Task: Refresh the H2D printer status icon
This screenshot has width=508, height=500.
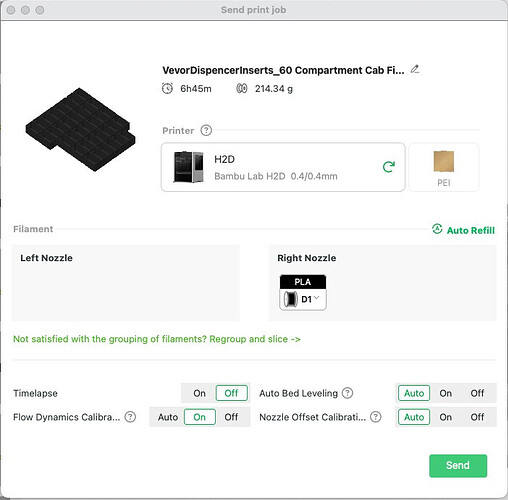Action: click(389, 167)
